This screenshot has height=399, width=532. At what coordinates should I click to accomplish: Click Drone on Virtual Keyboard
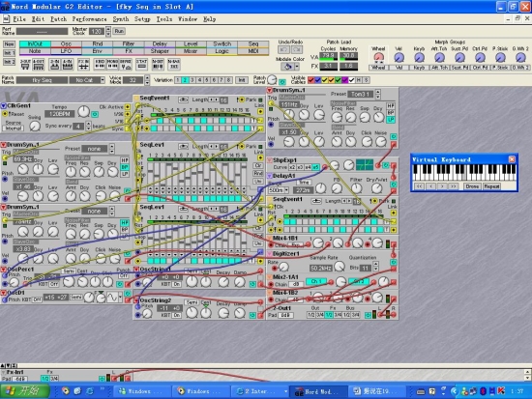(472, 186)
